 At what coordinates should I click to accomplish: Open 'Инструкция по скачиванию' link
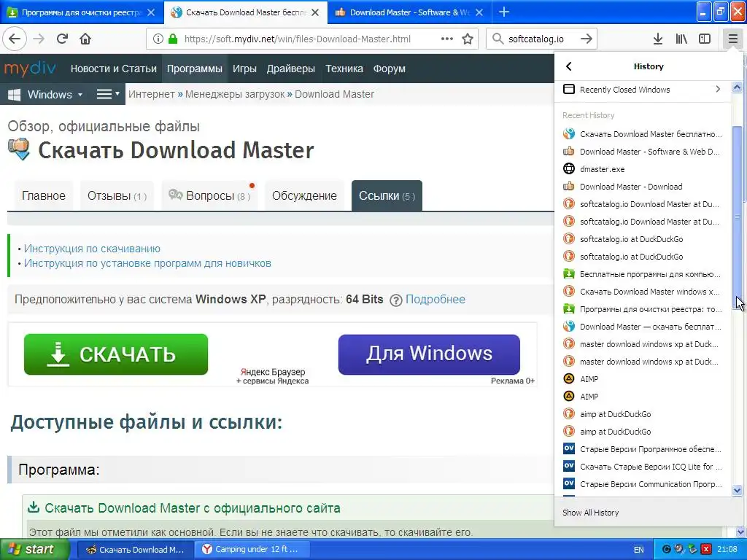(92, 249)
